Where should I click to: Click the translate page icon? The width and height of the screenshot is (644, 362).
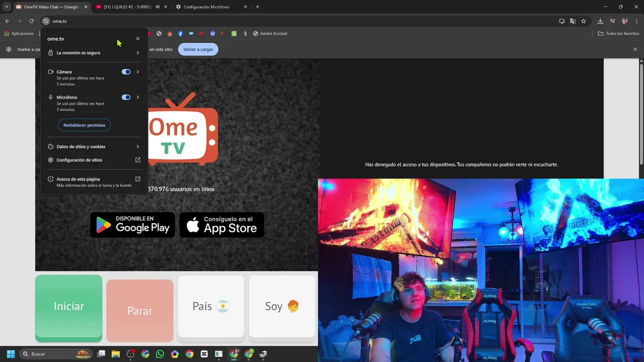pyautogui.click(x=573, y=21)
